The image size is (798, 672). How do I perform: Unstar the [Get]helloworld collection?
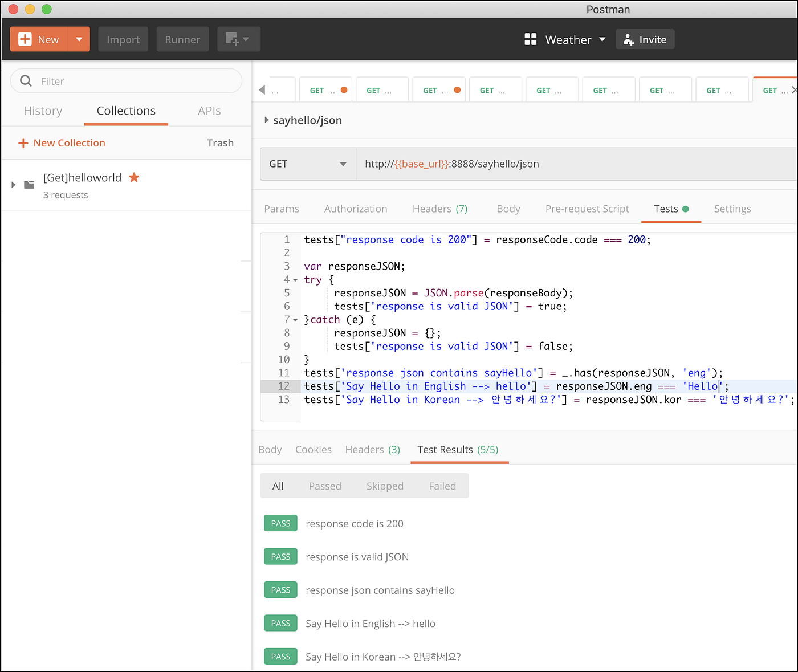pyautogui.click(x=134, y=177)
